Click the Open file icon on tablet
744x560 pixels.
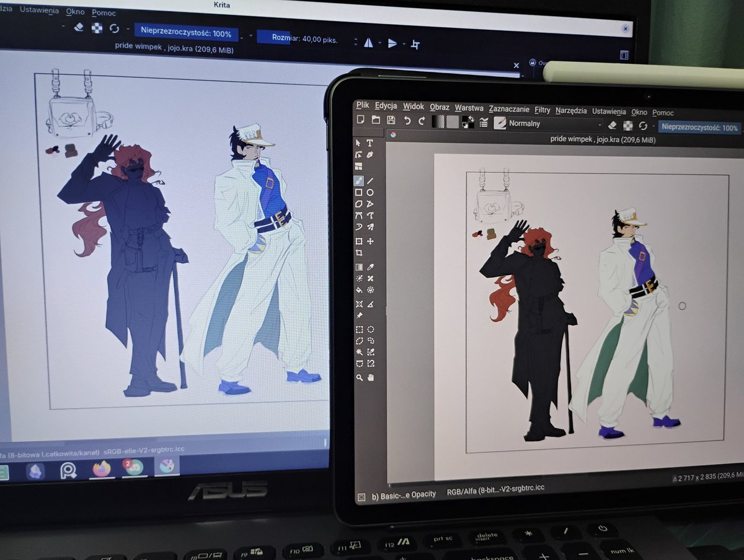[375, 120]
